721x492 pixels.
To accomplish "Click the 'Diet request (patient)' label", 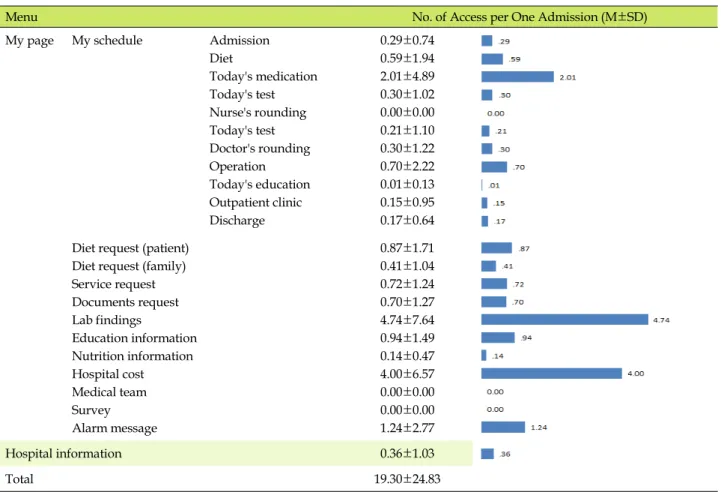I will pos(130,248).
